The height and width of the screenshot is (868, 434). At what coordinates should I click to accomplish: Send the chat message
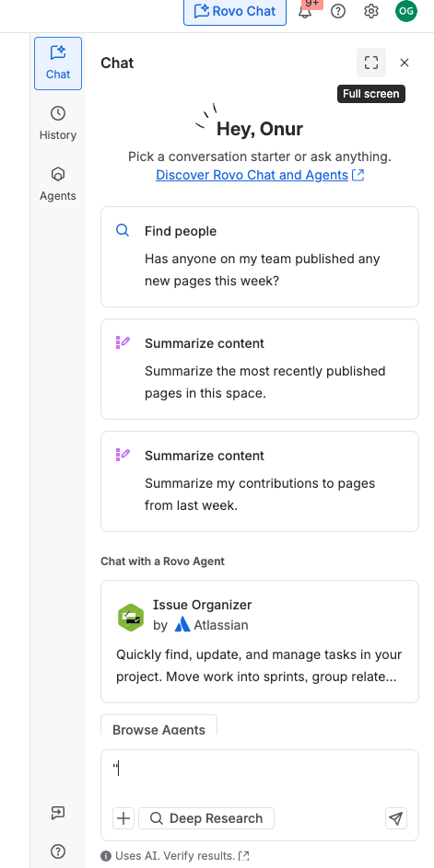tap(396, 818)
